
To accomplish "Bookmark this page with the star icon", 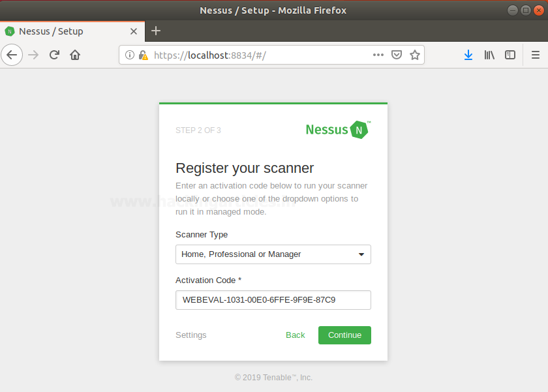I will [414, 55].
